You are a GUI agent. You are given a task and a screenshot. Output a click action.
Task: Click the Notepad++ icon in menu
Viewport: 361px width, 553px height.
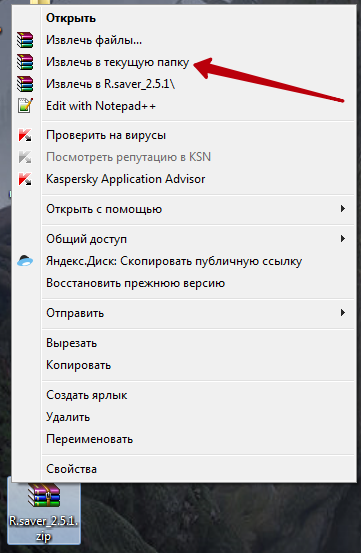click(x=25, y=105)
